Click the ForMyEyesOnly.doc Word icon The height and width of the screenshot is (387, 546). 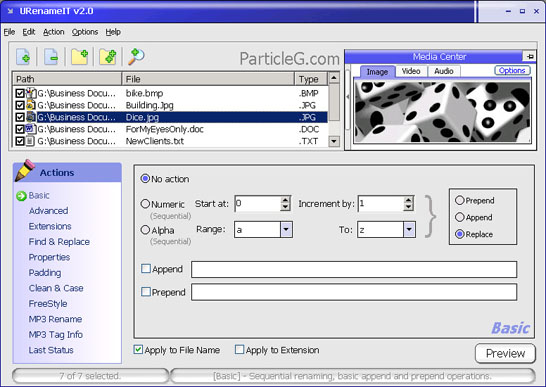tap(31, 129)
